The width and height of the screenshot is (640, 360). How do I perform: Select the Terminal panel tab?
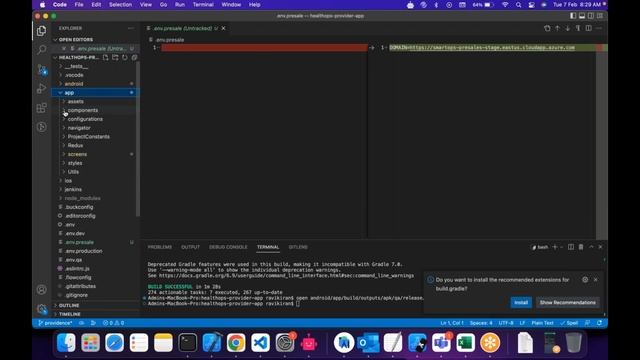(x=268, y=247)
